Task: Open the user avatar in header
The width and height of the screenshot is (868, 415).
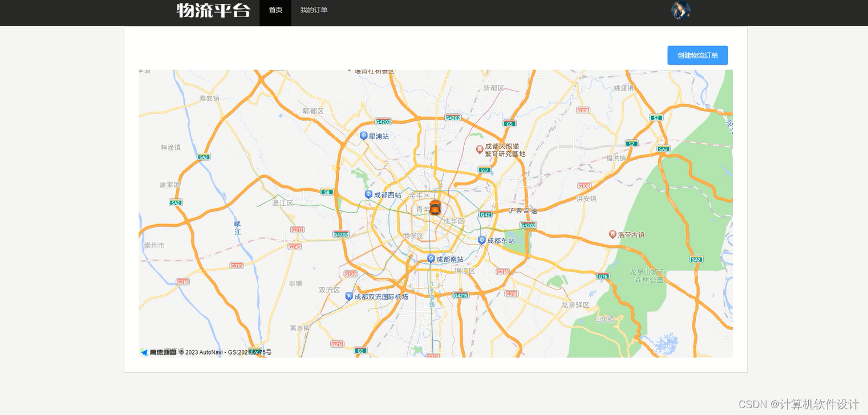Action: (681, 10)
